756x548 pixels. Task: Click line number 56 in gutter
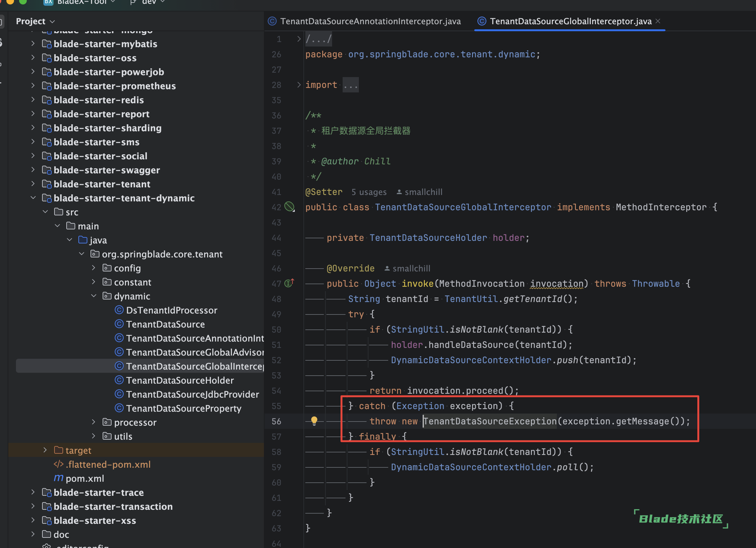[x=276, y=421]
